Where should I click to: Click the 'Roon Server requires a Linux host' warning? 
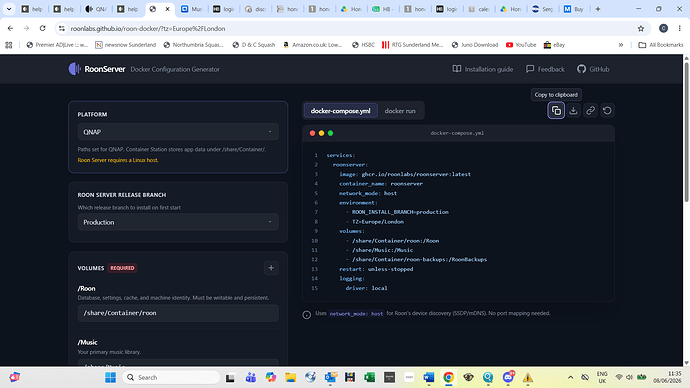pyautogui.click(x=118, y=160)
